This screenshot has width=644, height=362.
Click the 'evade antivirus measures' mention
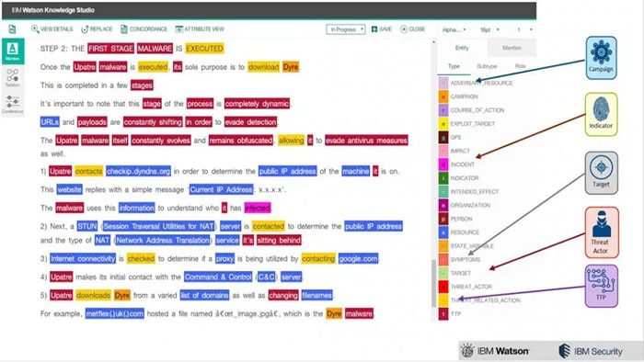click(x=366, y=141)
